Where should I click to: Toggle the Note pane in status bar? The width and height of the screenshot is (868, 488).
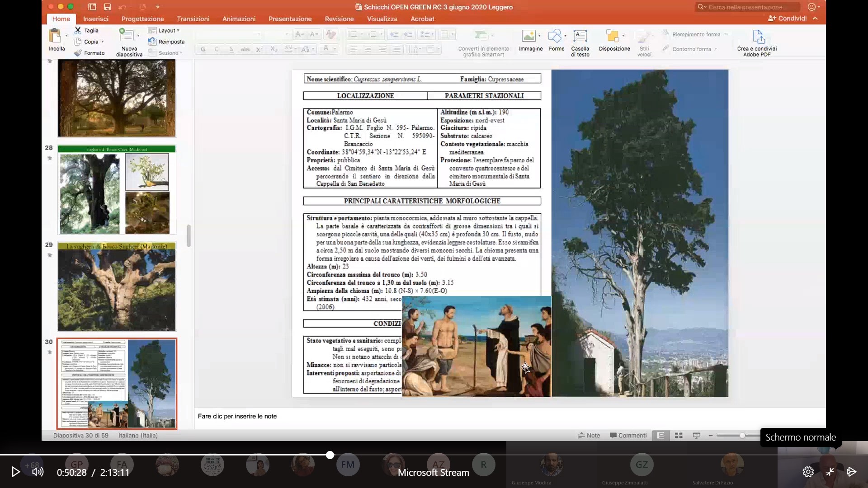589,436
